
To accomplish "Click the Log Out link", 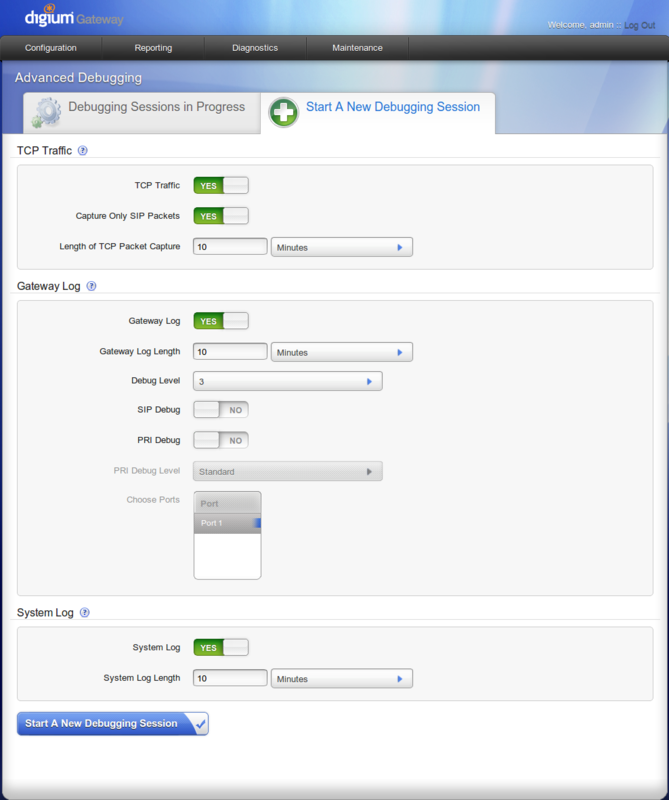I will [639, 25].
